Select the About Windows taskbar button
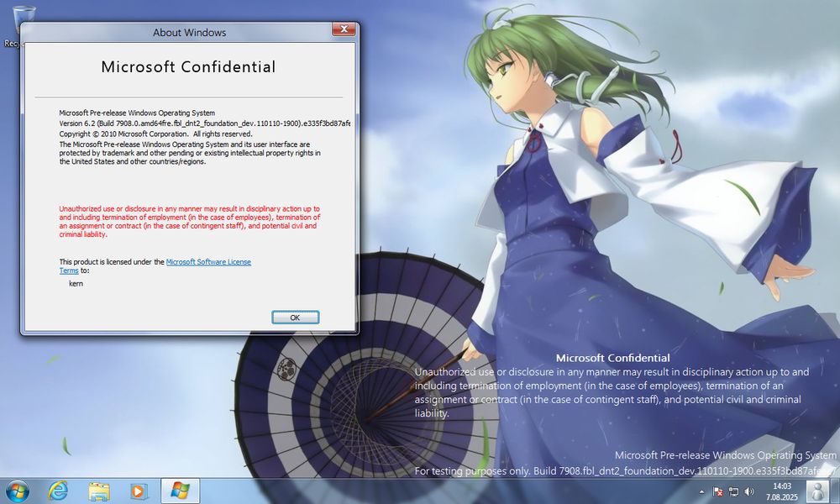840x504 pixels. (x=180, y=491)
